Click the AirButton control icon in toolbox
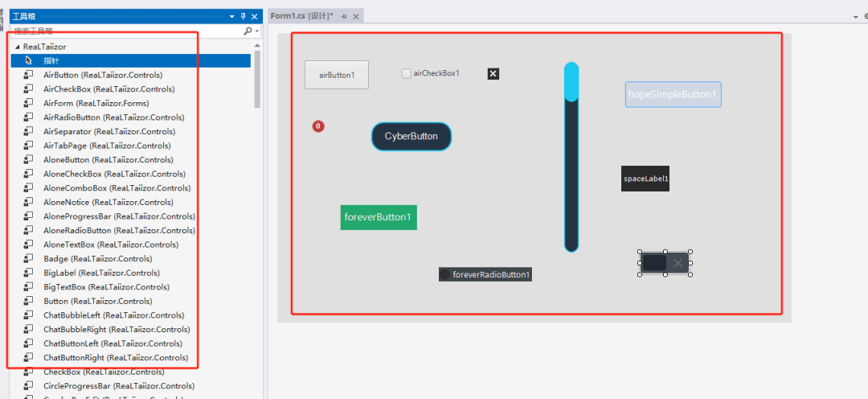The height and width of the screenshot is (399, 868). [28, 75]
